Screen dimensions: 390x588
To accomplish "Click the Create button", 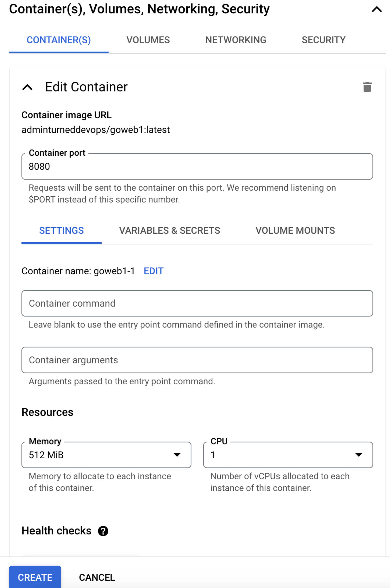I will tap(35, 577).
